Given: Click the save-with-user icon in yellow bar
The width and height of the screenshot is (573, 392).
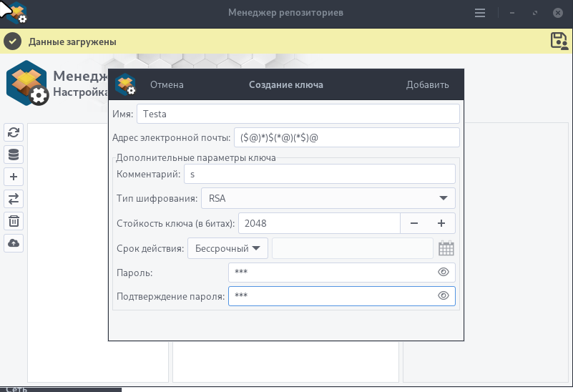Looking at the screenshot, I should click(x=559, y=41).
